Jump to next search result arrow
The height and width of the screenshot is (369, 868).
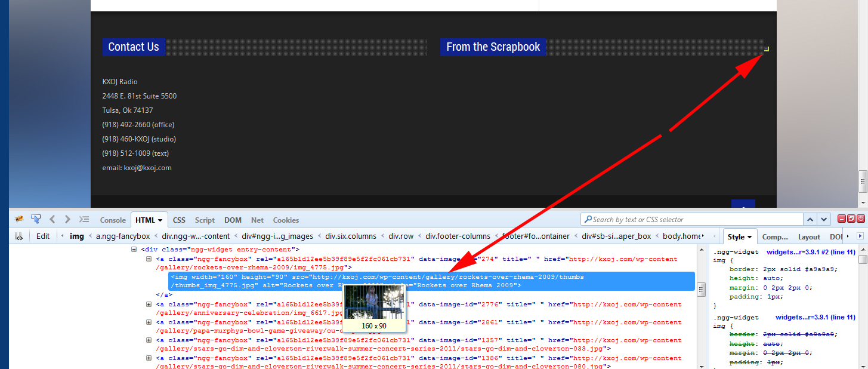pos(824,220)
